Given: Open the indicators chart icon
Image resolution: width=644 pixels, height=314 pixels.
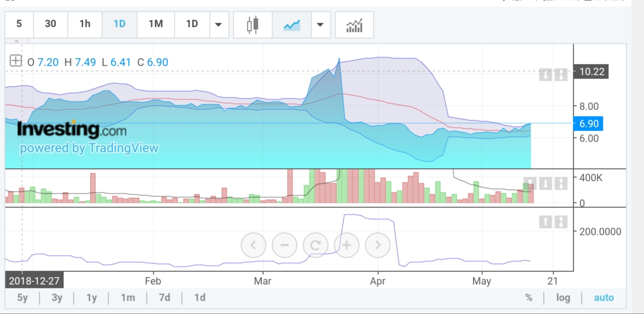Looking at the screenshot, I should (354, 25).
